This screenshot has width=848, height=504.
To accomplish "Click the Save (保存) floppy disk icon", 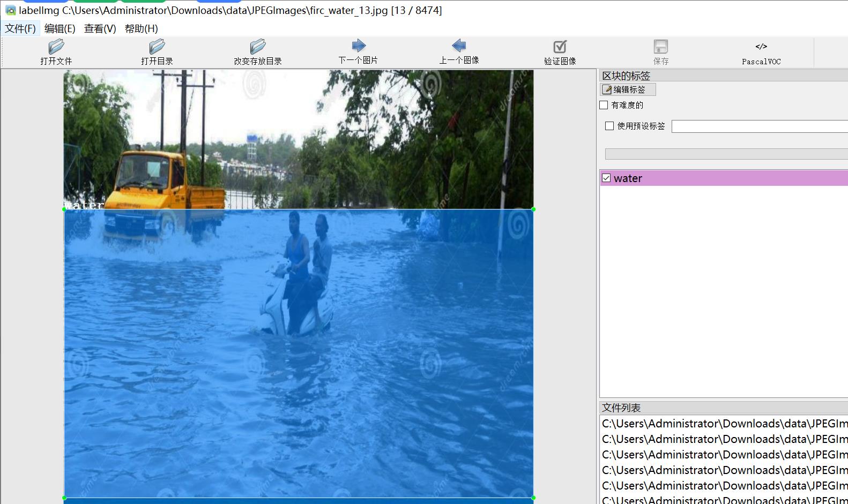I will point(660,47).
